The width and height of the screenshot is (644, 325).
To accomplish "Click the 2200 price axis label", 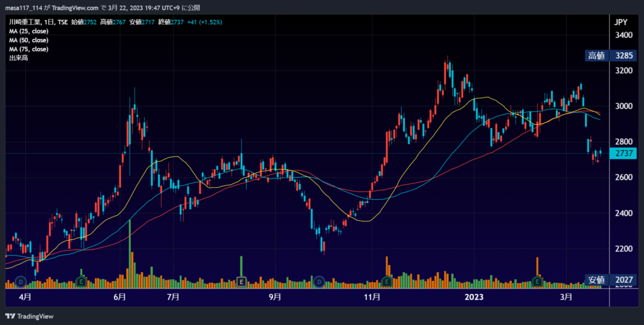I will coord(623,249).
